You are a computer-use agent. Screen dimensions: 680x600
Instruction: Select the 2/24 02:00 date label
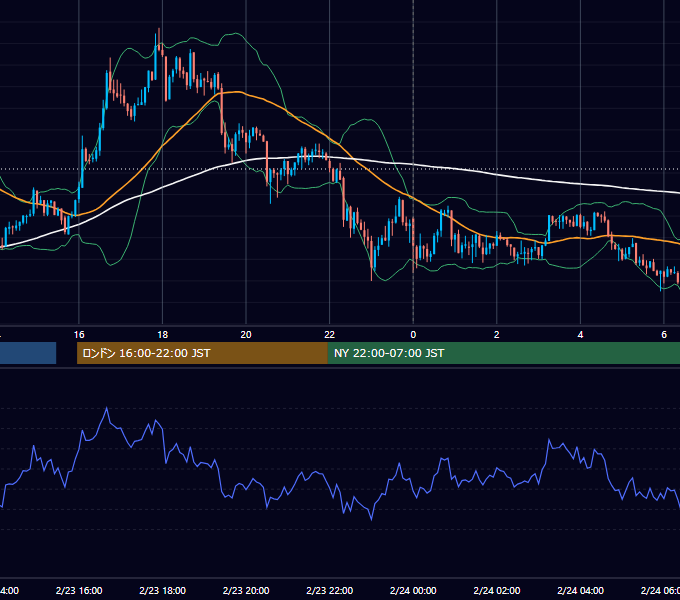(497, 590)
